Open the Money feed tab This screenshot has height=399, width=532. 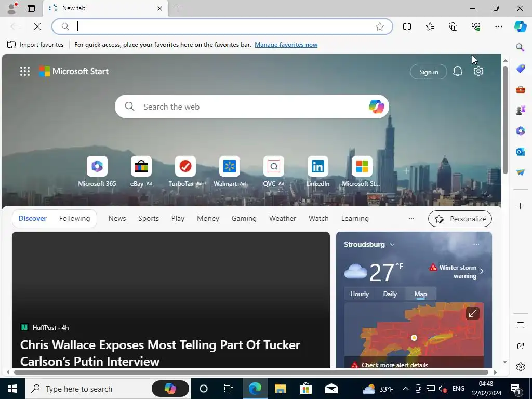208,219
